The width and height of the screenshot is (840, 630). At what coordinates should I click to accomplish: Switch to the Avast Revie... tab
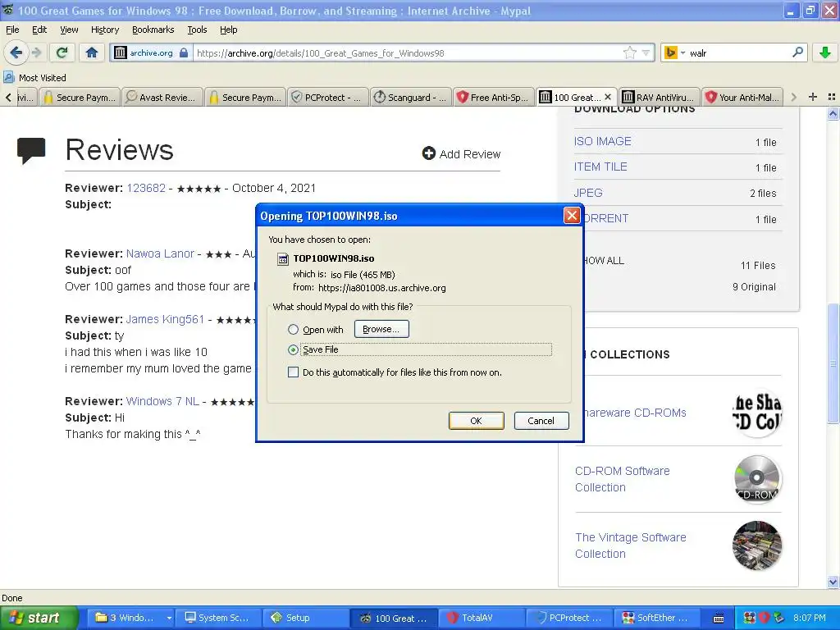click(x=162, y=97)
